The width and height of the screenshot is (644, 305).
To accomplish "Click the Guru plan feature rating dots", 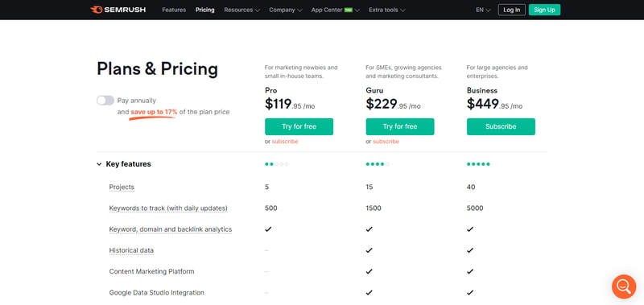I will tap(378, 164).
